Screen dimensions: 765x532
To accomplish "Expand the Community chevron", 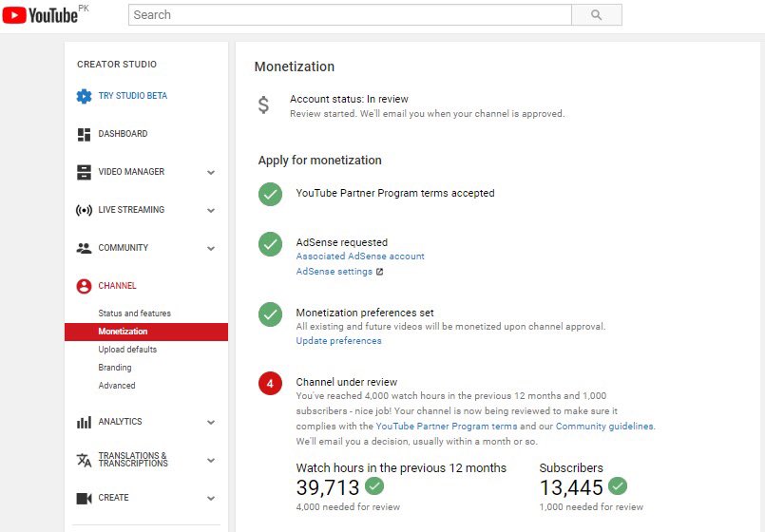I will pos(211,248).
